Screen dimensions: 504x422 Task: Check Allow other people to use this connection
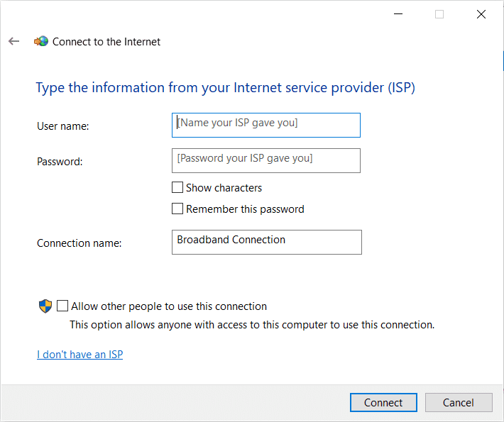click(63, 306)
